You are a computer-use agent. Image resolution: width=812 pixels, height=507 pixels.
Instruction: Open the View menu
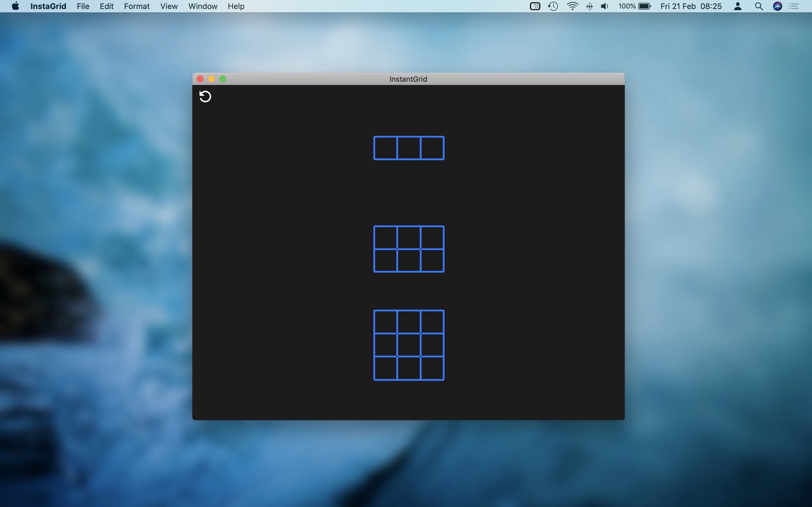(x=169, y=6)
